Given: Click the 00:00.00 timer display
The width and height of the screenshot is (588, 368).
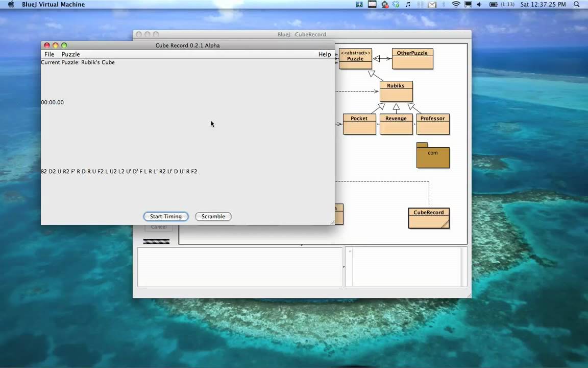Looking at the screenshot, I should click(53, 102).
